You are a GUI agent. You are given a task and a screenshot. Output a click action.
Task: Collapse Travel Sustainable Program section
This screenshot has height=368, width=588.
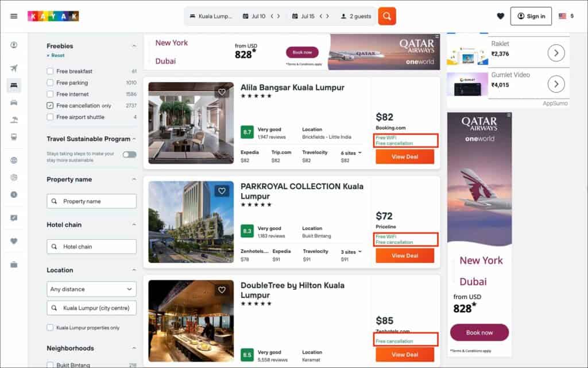134,139
